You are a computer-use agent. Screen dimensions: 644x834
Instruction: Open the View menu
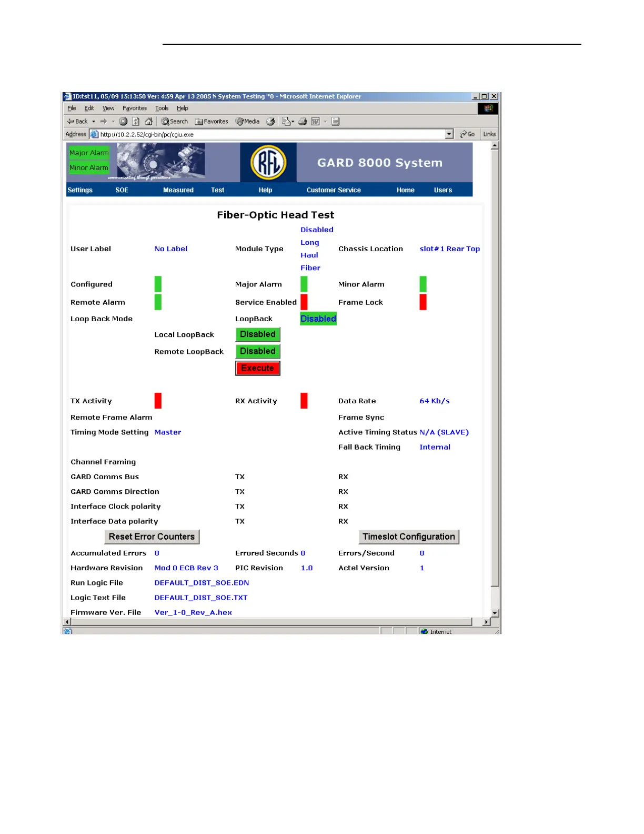coord(108,108)
